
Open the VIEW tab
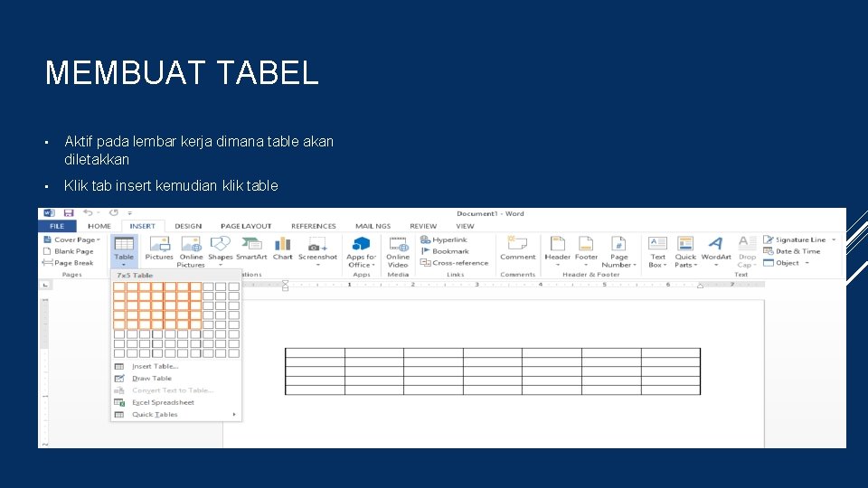coord(465,226)
